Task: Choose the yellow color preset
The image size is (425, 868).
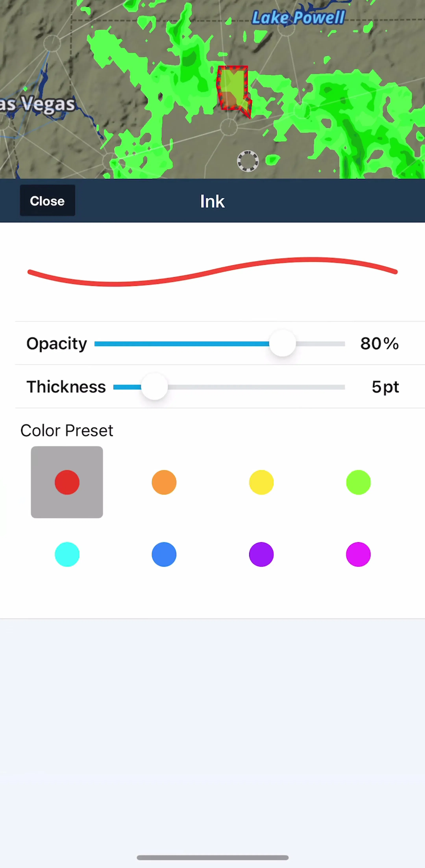Action: click(261, 482)
